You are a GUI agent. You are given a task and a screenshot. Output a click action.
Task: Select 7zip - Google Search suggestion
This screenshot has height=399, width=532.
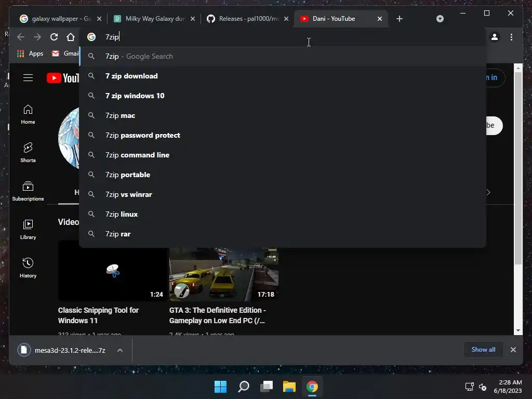coord(282,56)
